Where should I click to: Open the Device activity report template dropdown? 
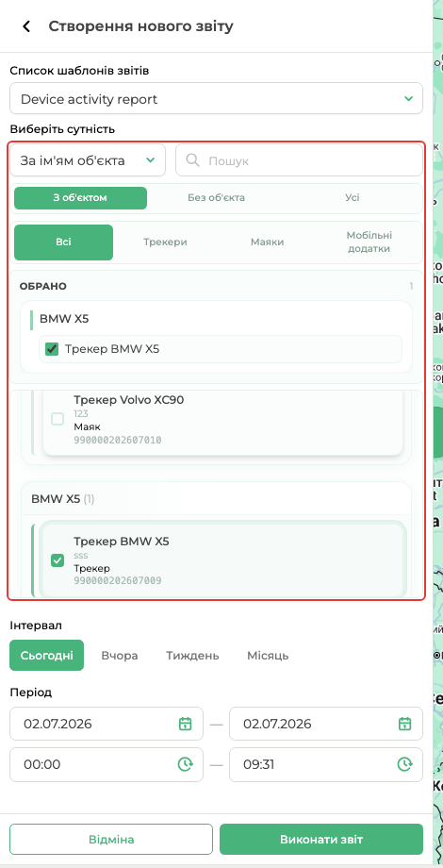click(x=216, y=99)
